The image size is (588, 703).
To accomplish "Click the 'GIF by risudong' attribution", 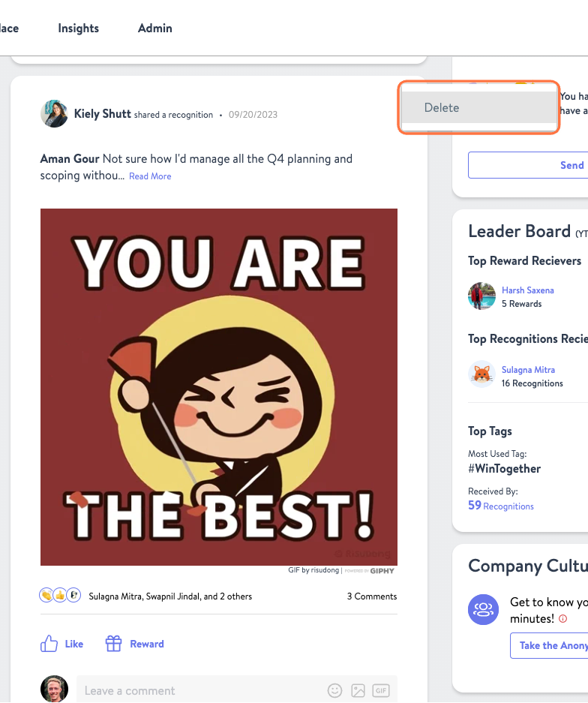I will click(313, 570).
